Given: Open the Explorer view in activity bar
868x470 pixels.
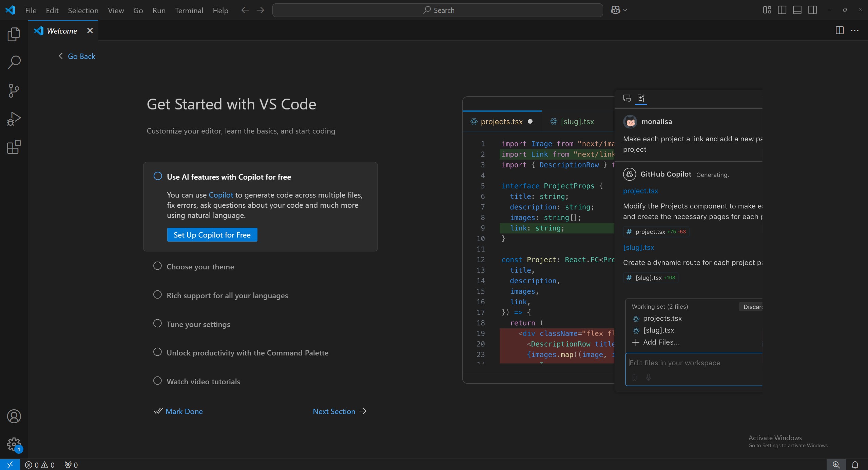Looking at the screenshot, I should click(x=14, y=34).
